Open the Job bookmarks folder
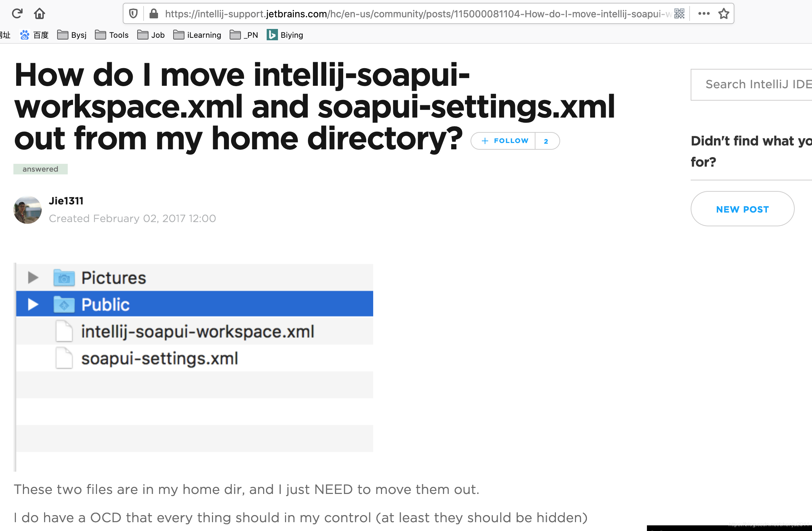 point(151,35)
